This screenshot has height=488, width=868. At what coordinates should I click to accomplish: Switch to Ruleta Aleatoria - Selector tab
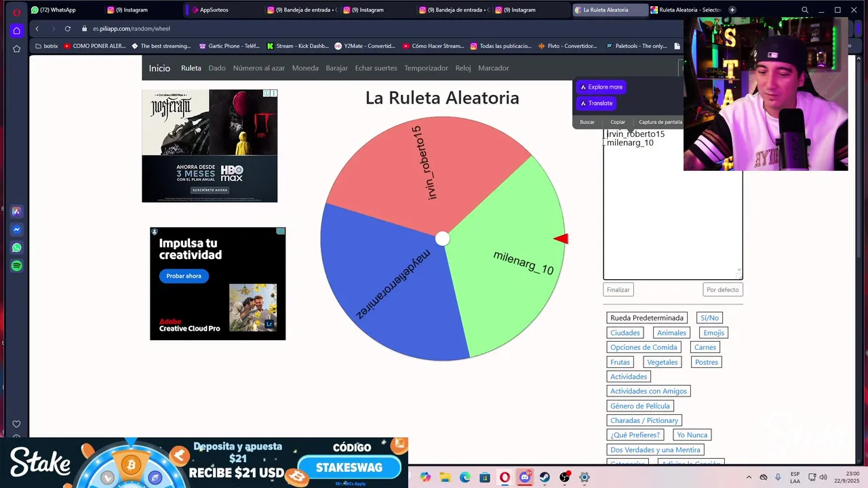pyautogui.click(x=686, y=10)
